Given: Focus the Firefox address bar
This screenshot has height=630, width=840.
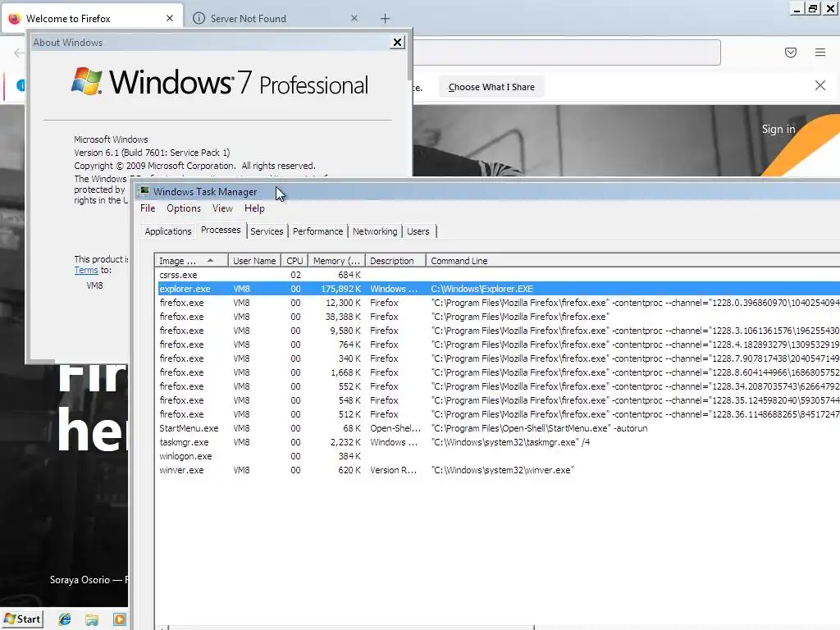Looking at the screenshot, I should 566,52.
